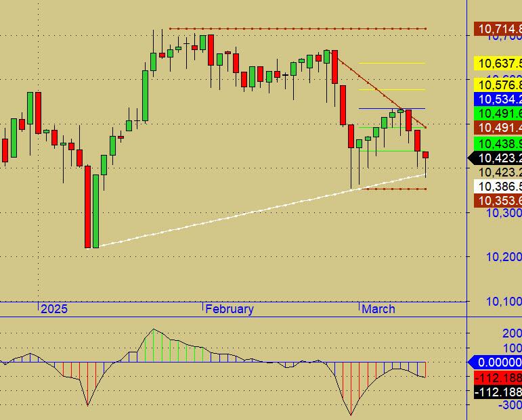
Task: Select the yellow 10,576.8 price label
Action: [x=498, y=85]
